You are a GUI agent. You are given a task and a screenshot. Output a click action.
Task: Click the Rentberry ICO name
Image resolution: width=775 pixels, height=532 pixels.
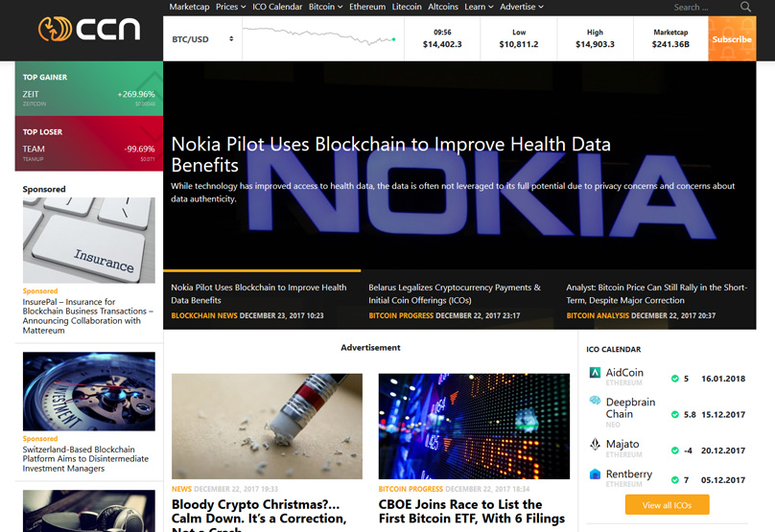[629, 474]
